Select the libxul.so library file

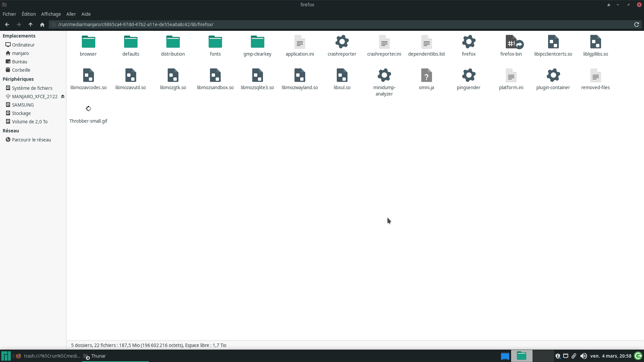click(x=342, y=76)
